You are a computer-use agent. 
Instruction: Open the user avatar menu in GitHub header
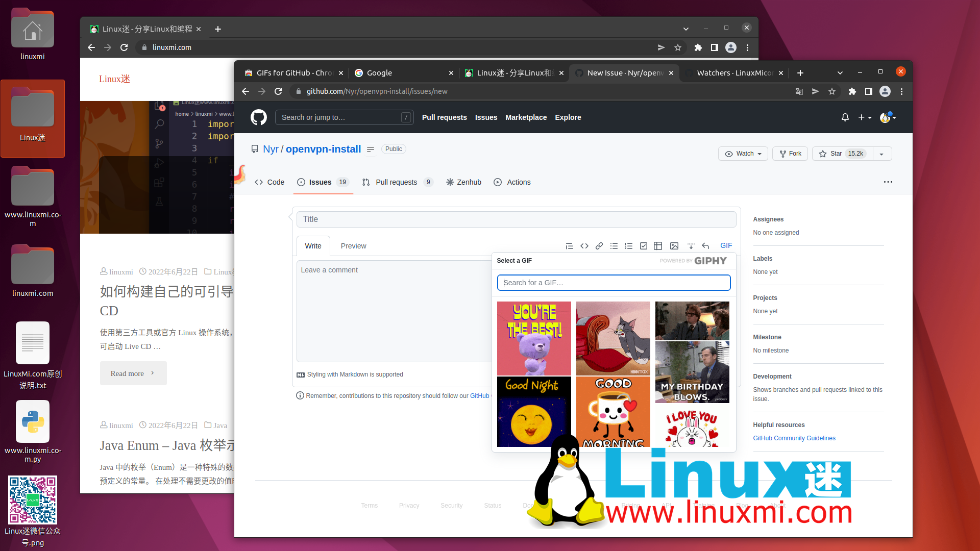pyautogui.click(x=888, y=117)
